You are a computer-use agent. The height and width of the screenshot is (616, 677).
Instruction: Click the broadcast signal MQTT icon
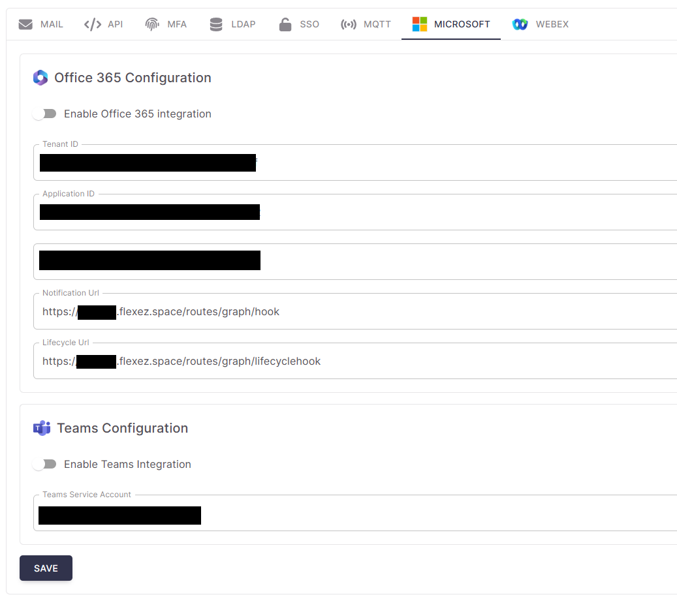click(349, 24)
